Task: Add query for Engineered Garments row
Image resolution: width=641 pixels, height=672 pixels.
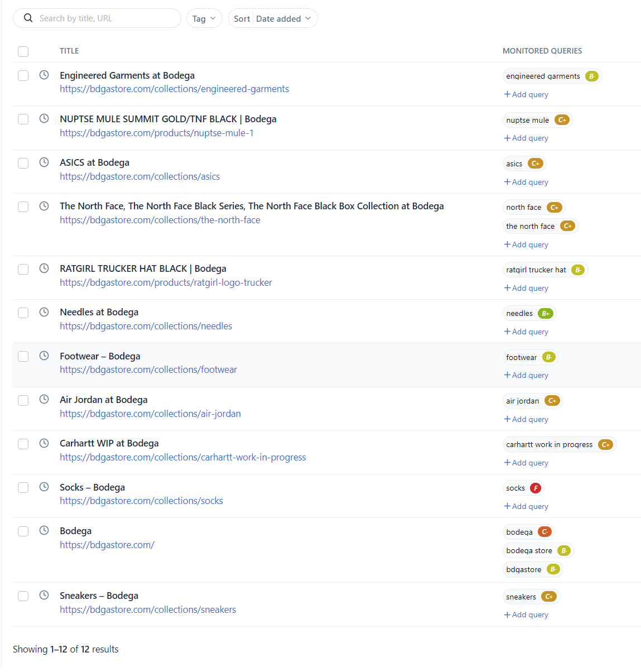Action: point(526,94)
